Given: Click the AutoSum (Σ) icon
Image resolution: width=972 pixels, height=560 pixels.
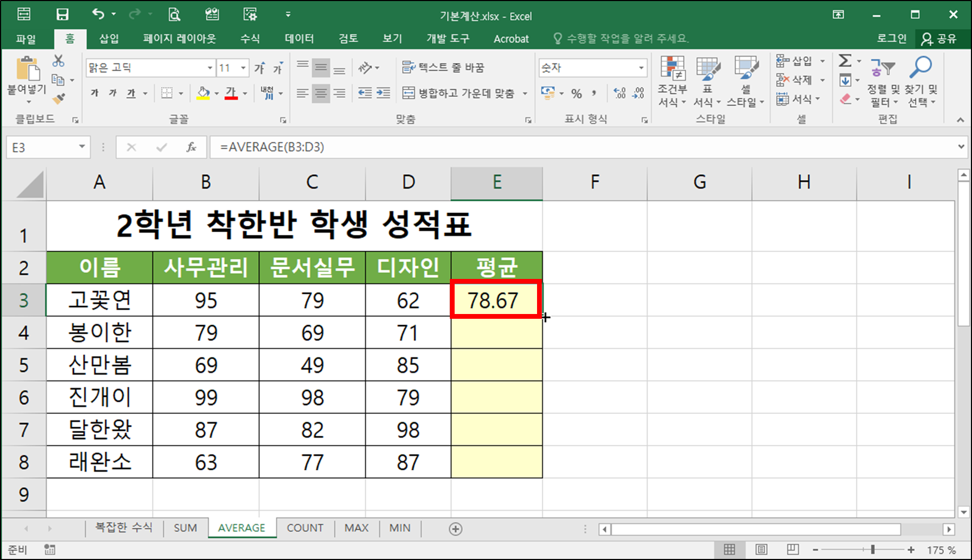Looking at the screenshot, I should (845, 61).
